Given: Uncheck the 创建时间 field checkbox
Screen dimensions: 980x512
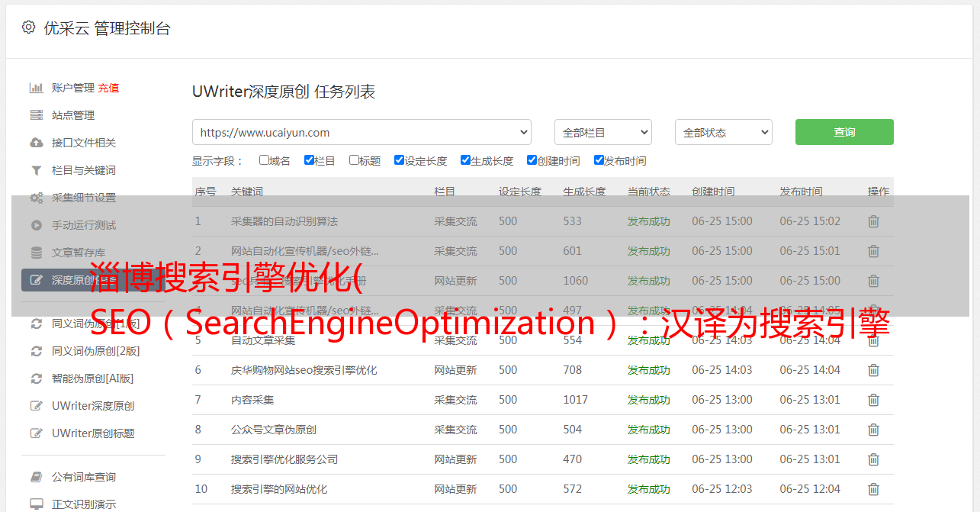Looking at the screenshot, I should click(532, 160).
